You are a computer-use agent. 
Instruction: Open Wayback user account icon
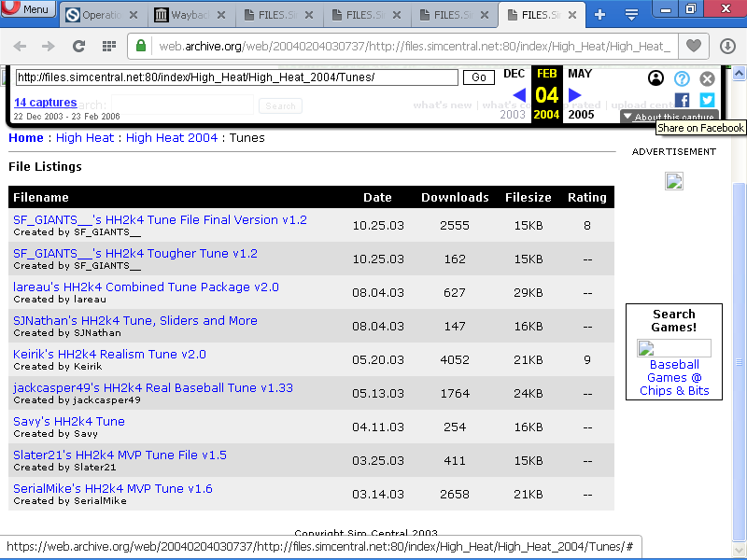coord(656,78)
